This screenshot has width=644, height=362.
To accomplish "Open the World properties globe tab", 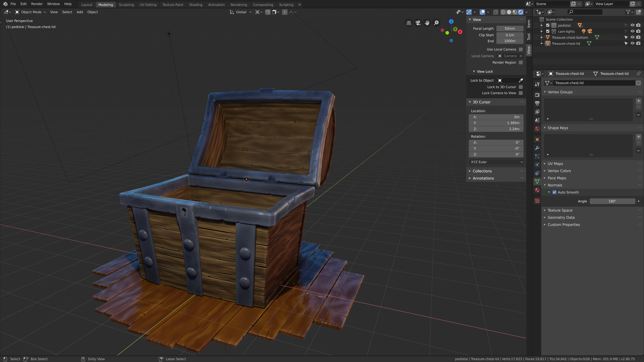I will 537,129.
